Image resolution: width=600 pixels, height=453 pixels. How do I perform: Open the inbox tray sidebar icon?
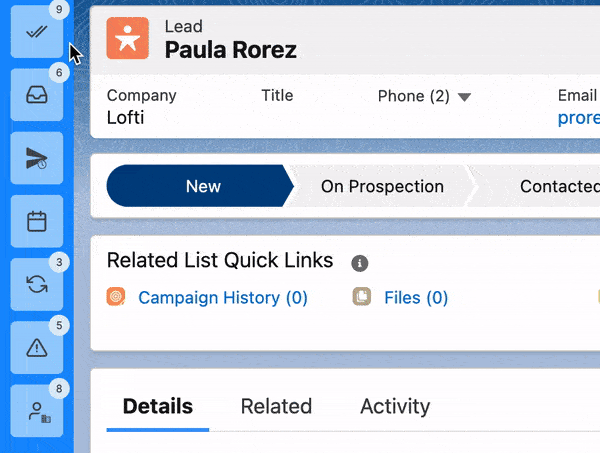(37, 95)
